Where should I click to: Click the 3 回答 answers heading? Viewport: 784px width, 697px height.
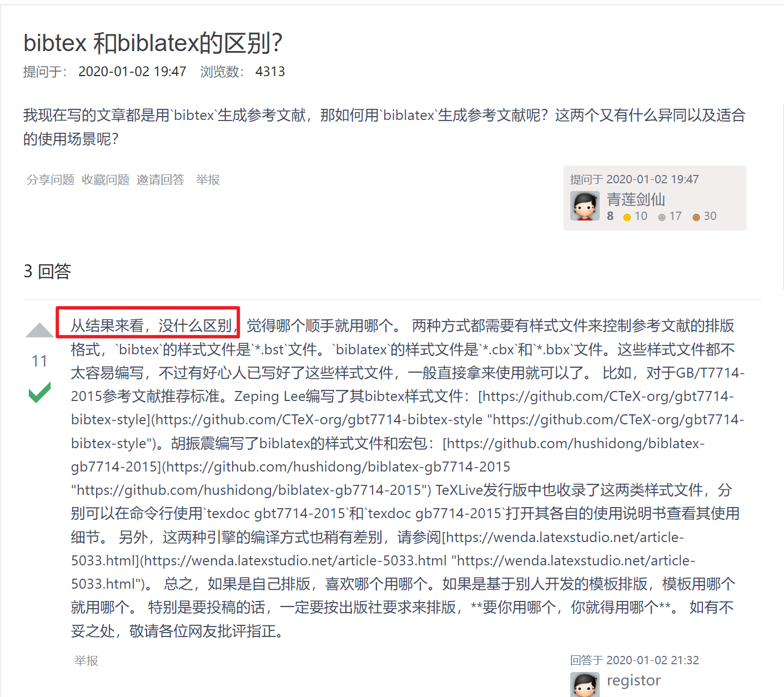pyautogui.click(x=47, y=271)
